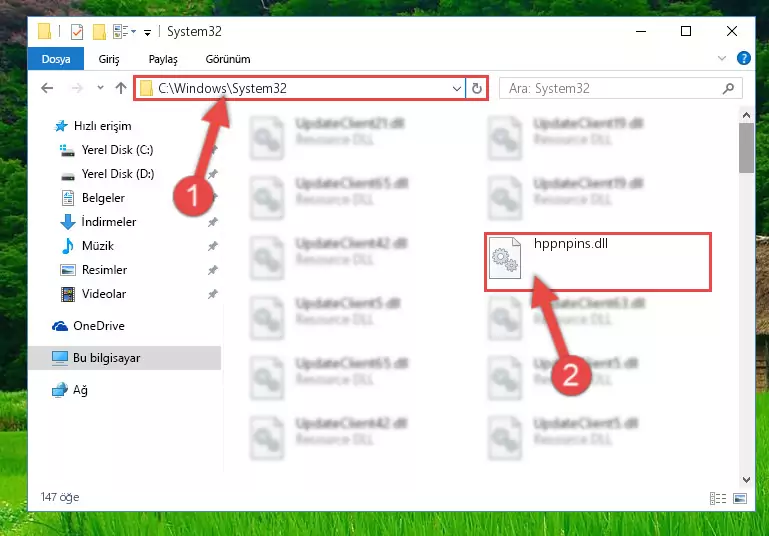Click the folder icon in address bar

pos(146,89)
